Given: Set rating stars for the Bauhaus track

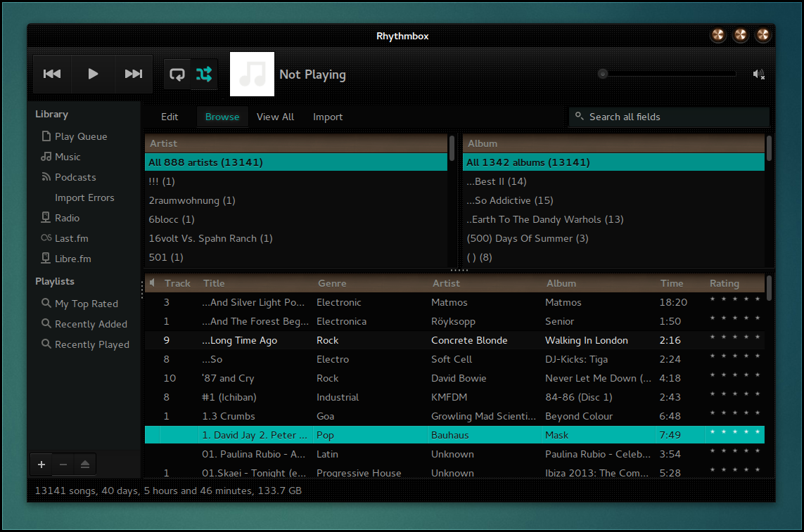Looking at the screenshot, I should click(735, 432).
